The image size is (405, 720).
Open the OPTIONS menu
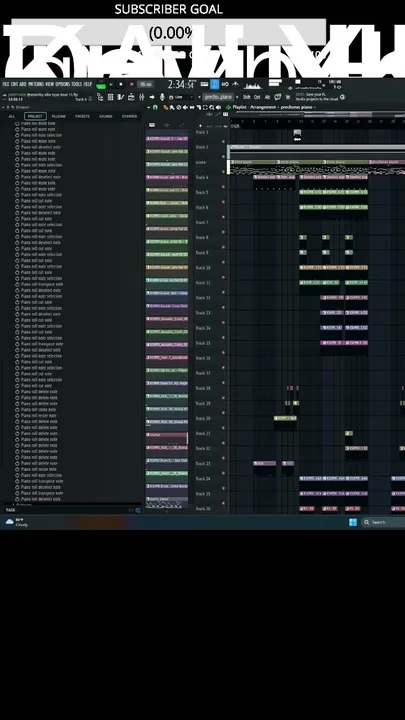pos(63,84)
